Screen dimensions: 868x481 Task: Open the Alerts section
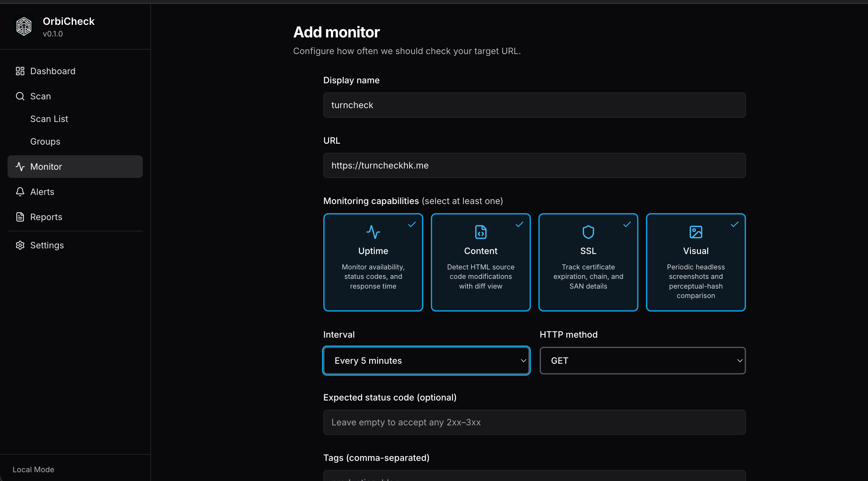tap(42, 192)
